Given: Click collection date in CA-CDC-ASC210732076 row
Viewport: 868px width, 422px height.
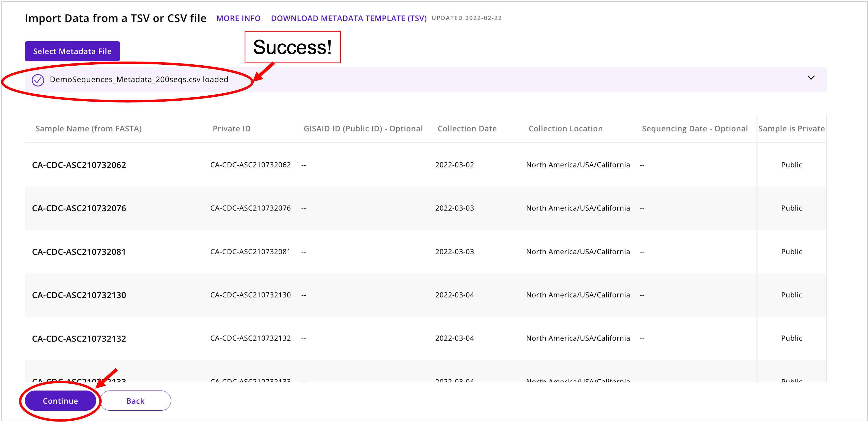Looking at the screenshot, I should 454,208.
